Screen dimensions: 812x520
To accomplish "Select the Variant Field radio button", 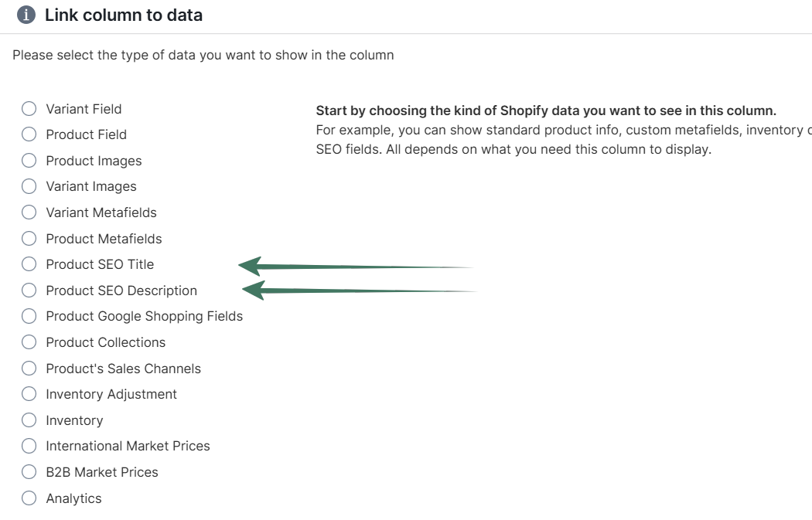I will [29, 108].
